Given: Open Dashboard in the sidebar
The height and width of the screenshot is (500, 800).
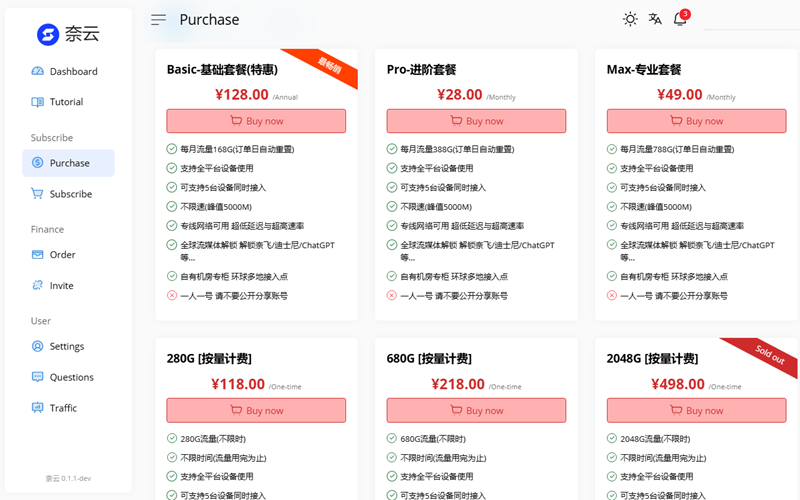Looking at the screenshot, I should (68, 71).
